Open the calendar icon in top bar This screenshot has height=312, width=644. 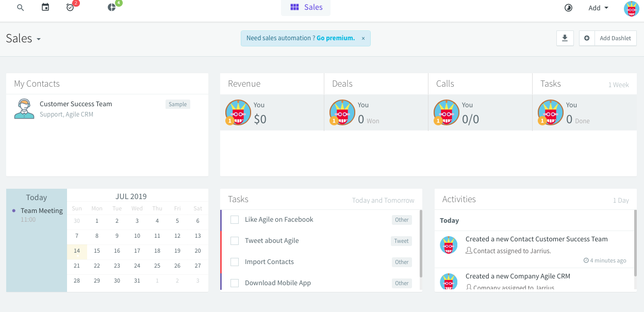[x=45, y=7]
